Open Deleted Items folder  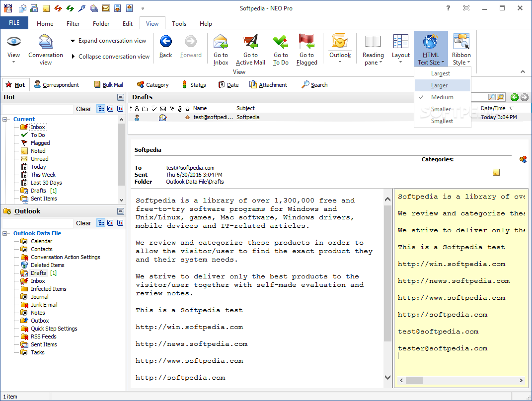48,265
